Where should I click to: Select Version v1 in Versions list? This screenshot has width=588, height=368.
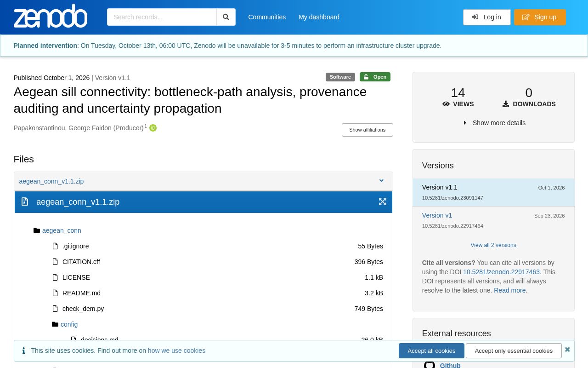pos(437,215)
